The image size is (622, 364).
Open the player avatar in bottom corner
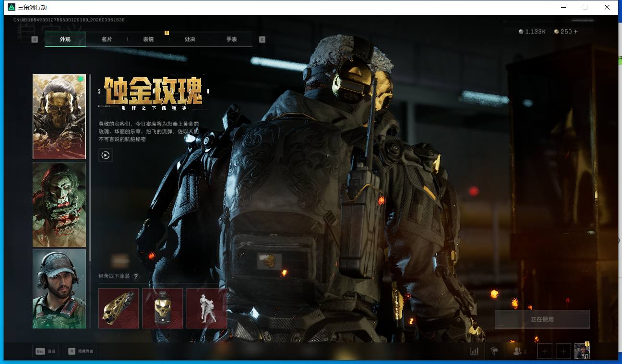coord(582,351)
